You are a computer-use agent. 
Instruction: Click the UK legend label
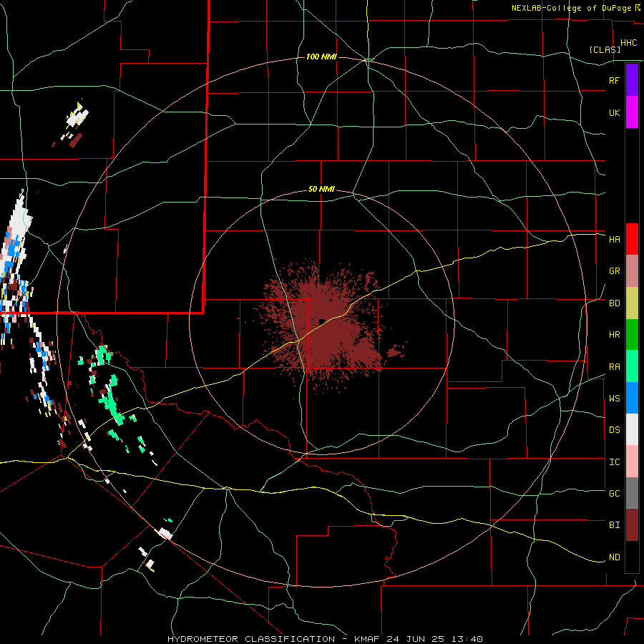(x=614, y=112)
